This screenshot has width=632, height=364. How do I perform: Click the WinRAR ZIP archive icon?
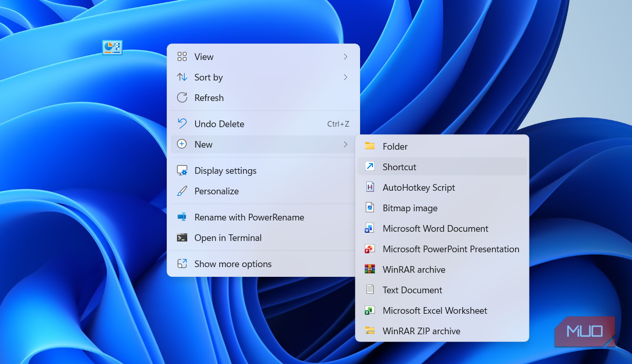click(370, 331)
